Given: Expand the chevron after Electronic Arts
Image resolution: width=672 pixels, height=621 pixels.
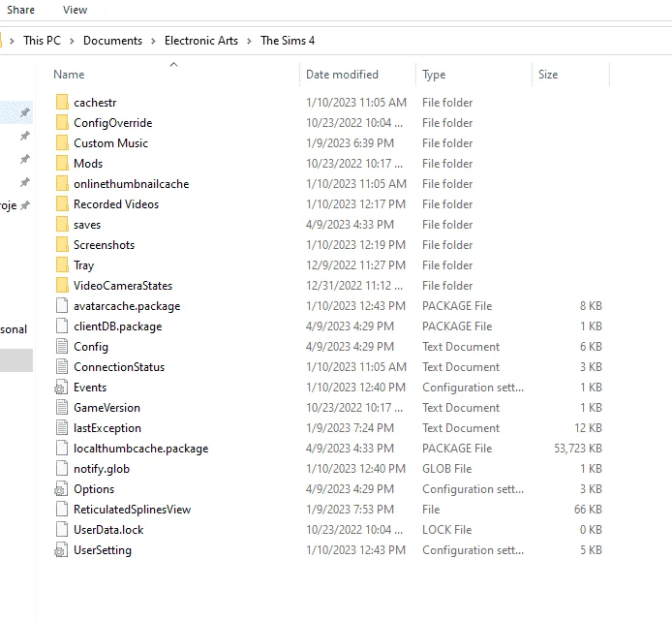Looking at the screenshot, I should [249, 41].
